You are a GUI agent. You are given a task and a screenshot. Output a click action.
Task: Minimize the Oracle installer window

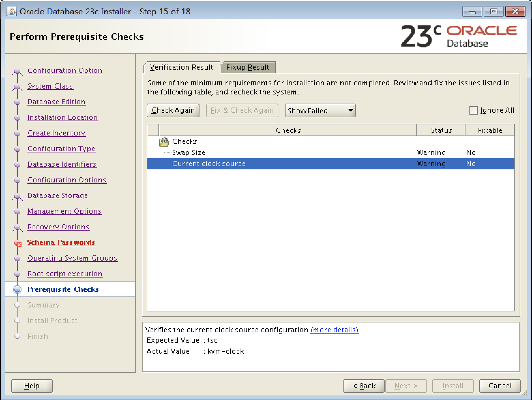472,12
